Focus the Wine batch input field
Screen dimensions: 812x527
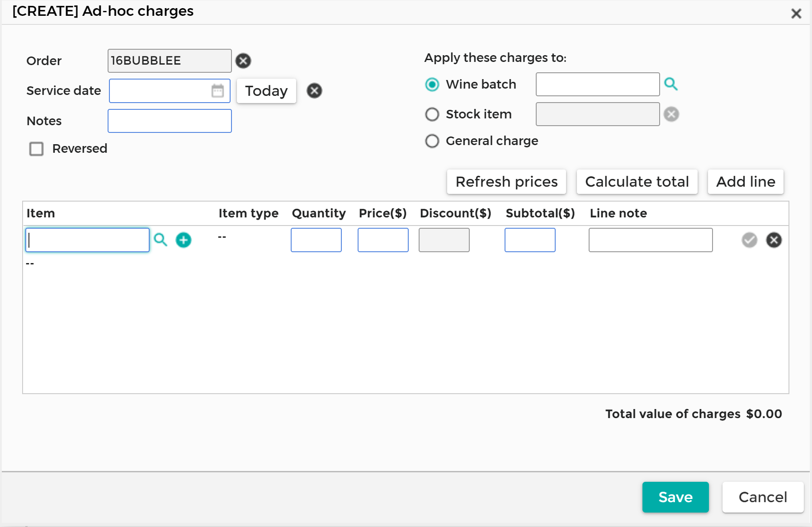coord(598,84)
